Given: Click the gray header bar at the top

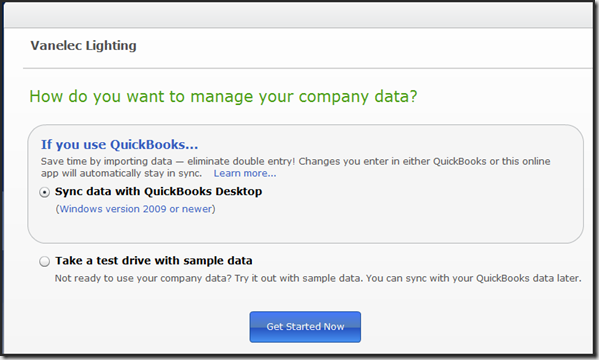Looking at the screenshot, I should click(298, 15).
